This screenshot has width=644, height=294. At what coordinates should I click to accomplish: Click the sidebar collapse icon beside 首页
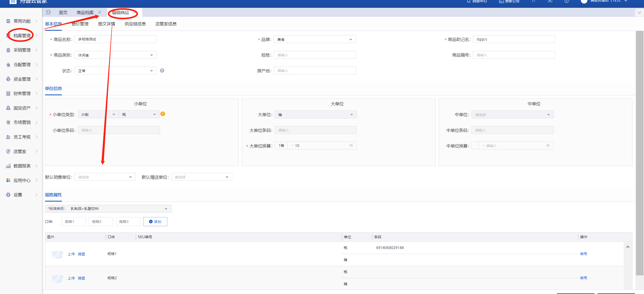tap(48, 12)
